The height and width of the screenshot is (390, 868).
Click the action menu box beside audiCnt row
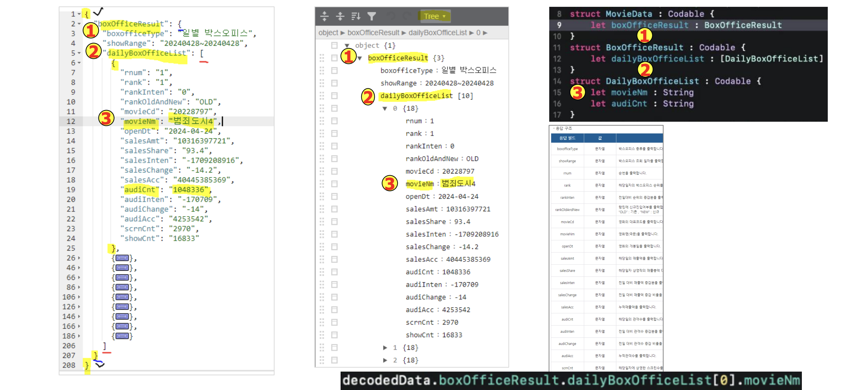[x=334, y=272]
